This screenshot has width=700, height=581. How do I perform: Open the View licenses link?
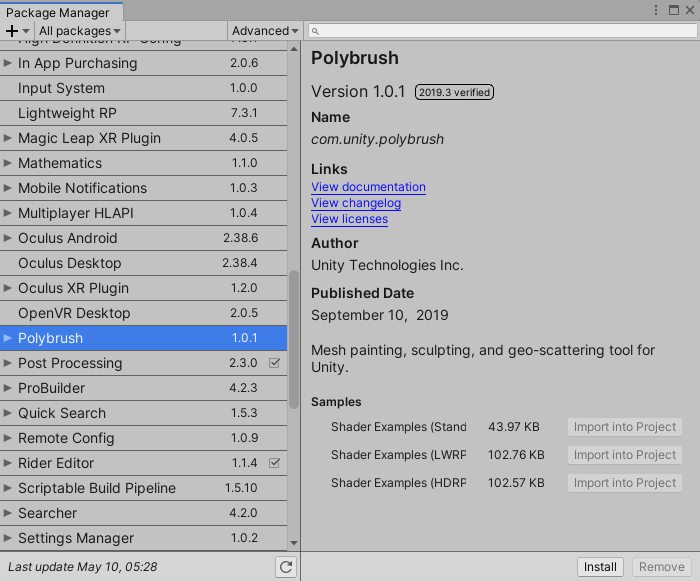tap(350, 219)
